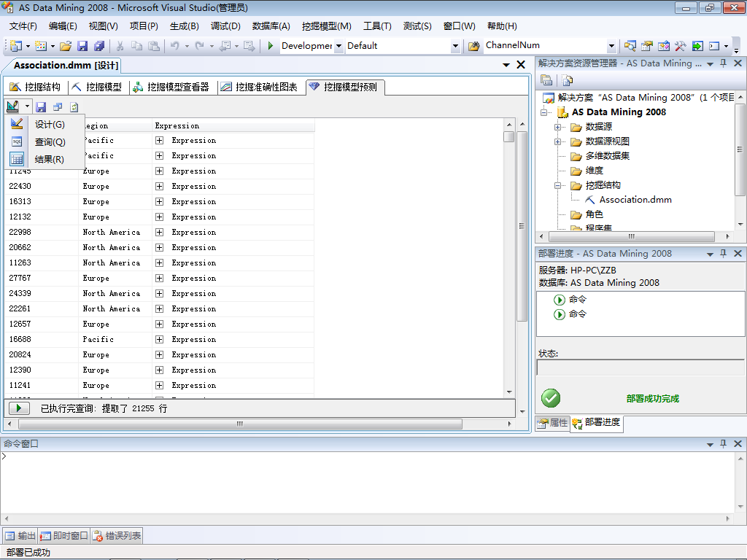The height and width of the screenshot is (560, 747).
Task: Open the Properties Window toolbar icon
Action: coord(647,46)
